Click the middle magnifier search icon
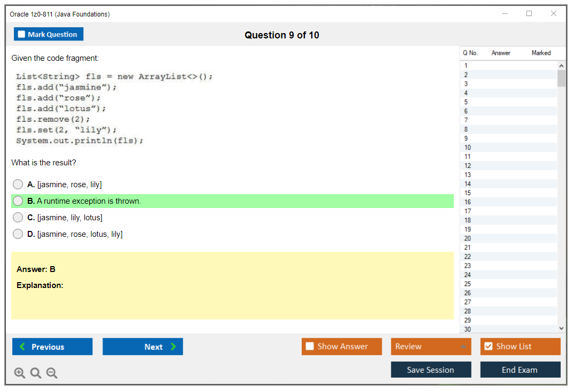 point(36,373)
